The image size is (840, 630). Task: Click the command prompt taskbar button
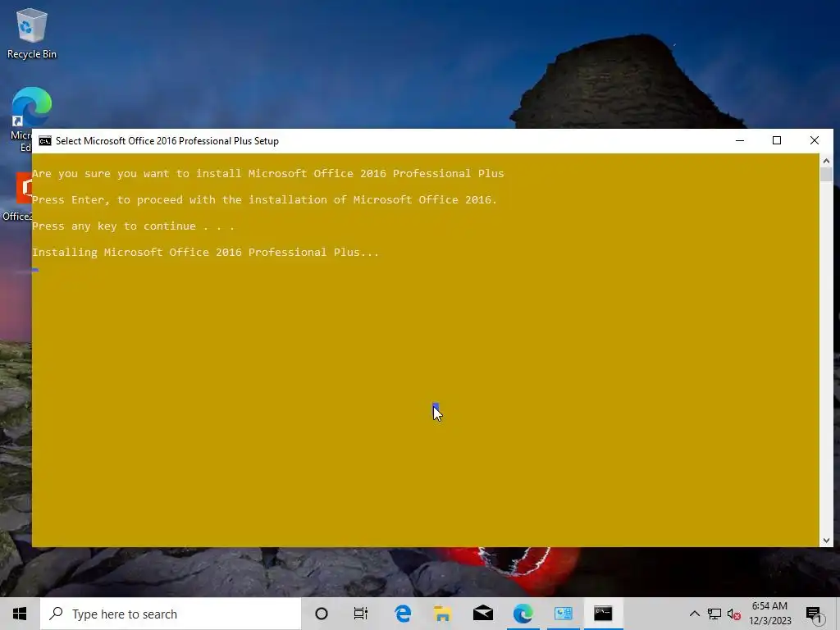[x=603, y=614]
